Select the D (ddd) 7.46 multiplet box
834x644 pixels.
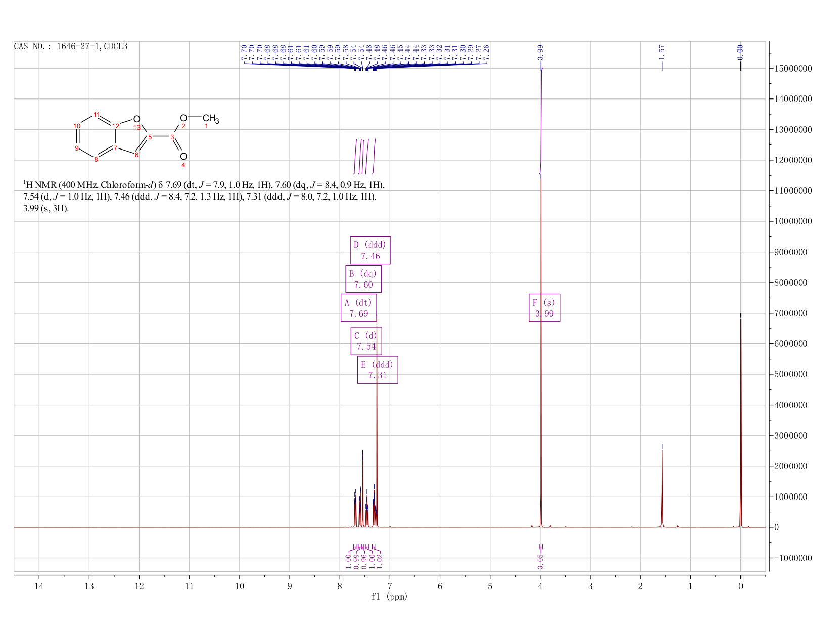pos(370,251)
